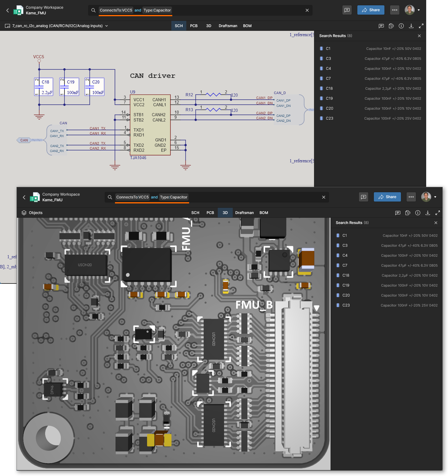This screenshot has height=476, width=448.
Task: Select C1 result in 3D window
Action: pyautogui.click(x=387, y=236)
